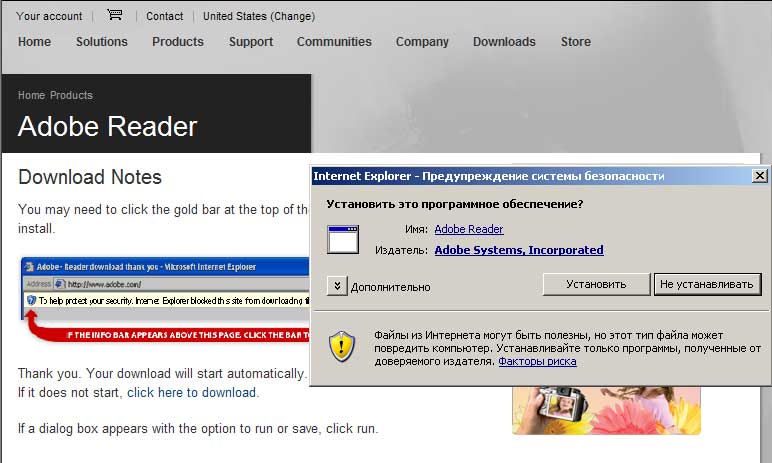Open Your account link
Viewport: 772px width, 463px height.
click(49, 16)
